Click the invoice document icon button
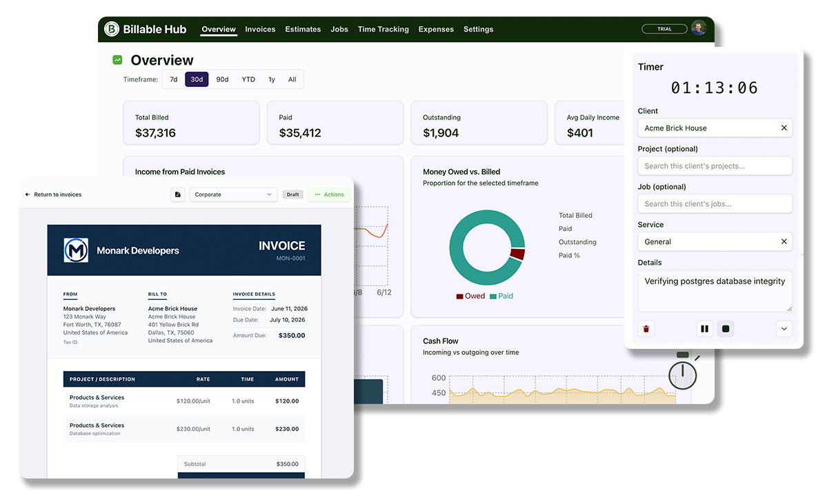The height and width of the screenshot is (504, 816). coord(178,194)
